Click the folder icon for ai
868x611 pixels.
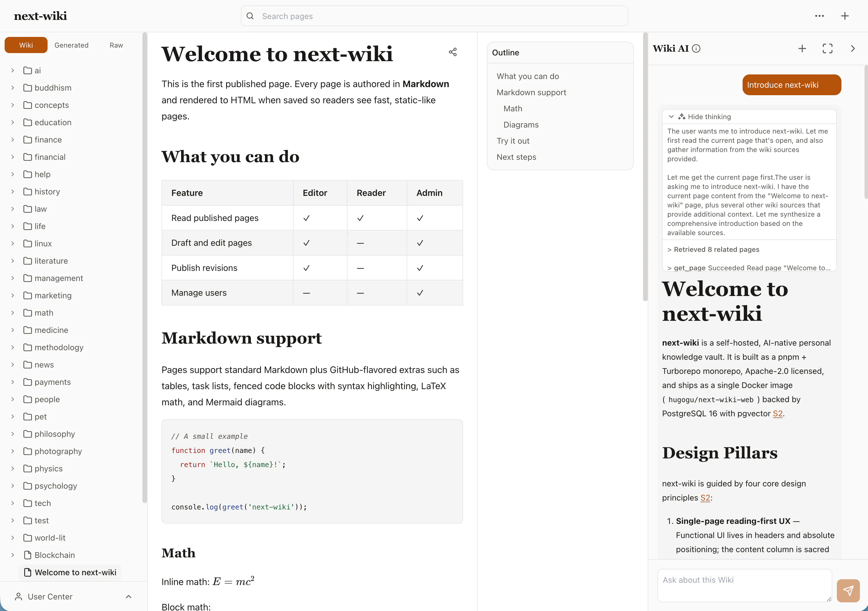tap(28, 70)
